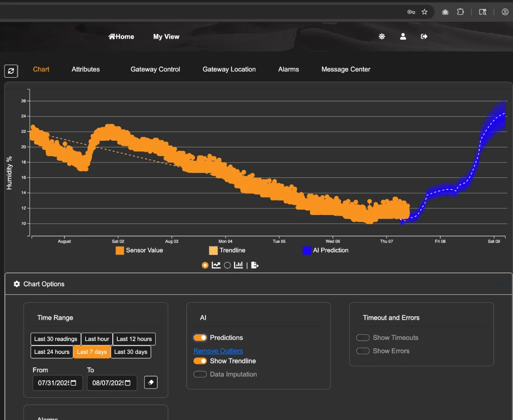Collapse the Chart Options panel

499,284
